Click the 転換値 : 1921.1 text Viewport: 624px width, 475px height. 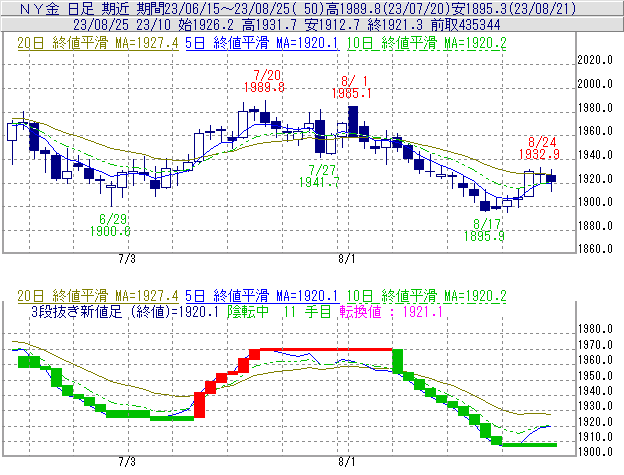pyautogui.click(x=391, y=311)
